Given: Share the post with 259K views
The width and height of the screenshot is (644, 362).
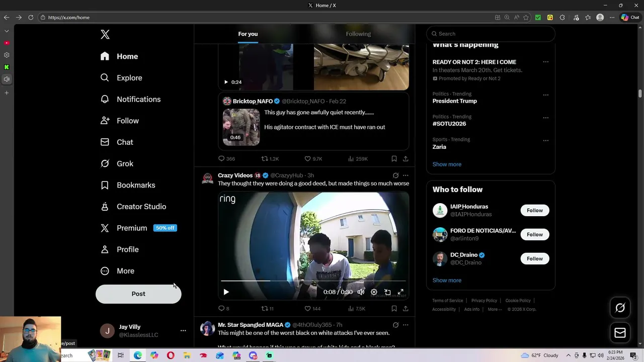Looking at the screenshot, I should [406, 159].
